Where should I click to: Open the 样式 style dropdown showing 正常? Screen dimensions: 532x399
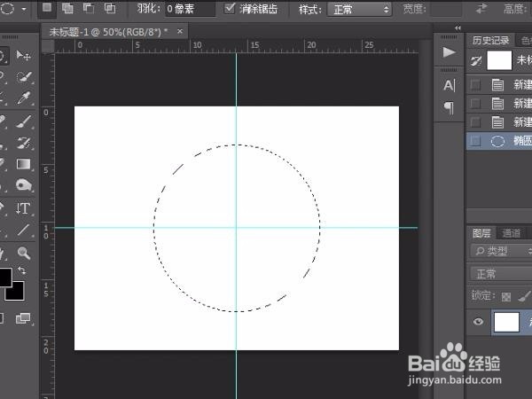(360, 9)
